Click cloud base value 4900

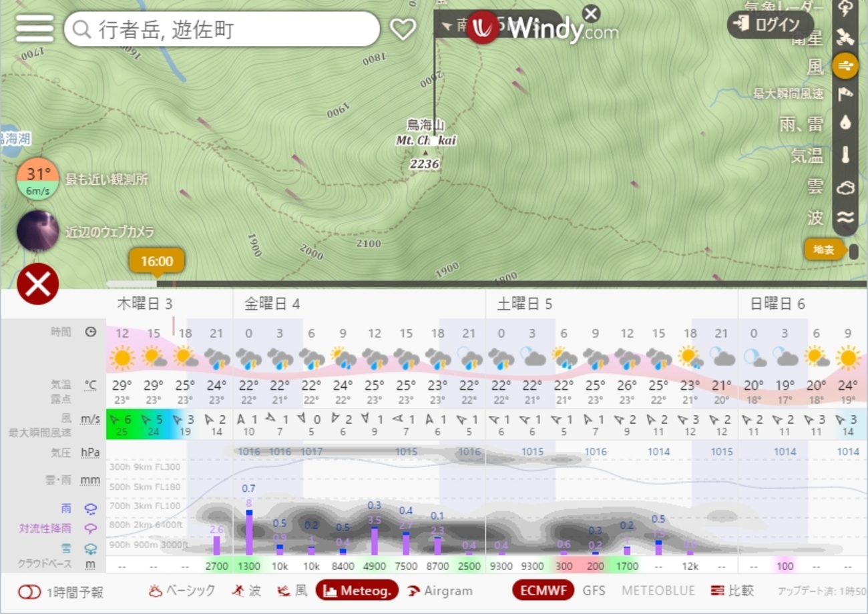[375, 566]
